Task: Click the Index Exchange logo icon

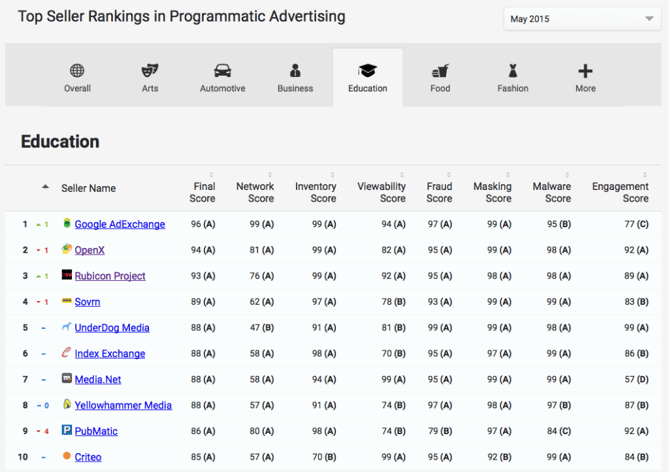Action: click(x=66, y=352)
